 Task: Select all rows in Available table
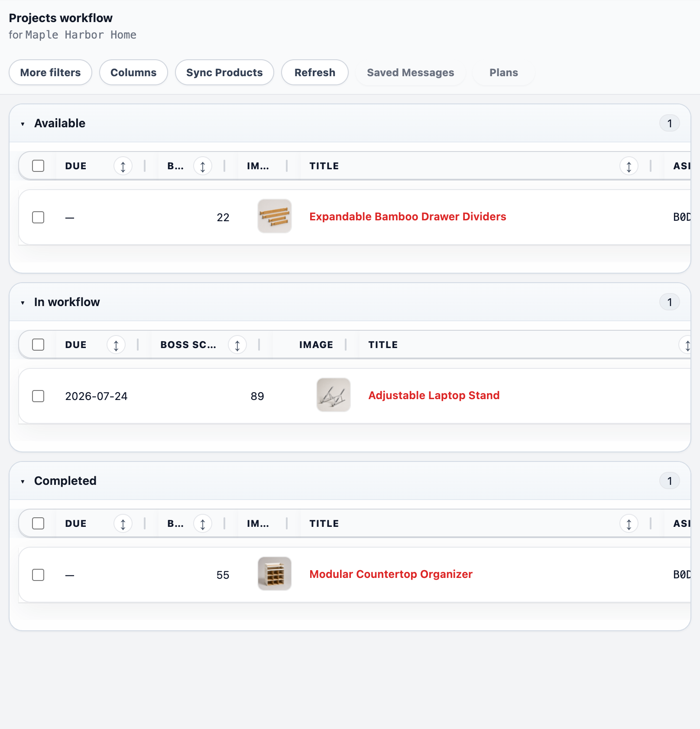(x=38, y=166)
